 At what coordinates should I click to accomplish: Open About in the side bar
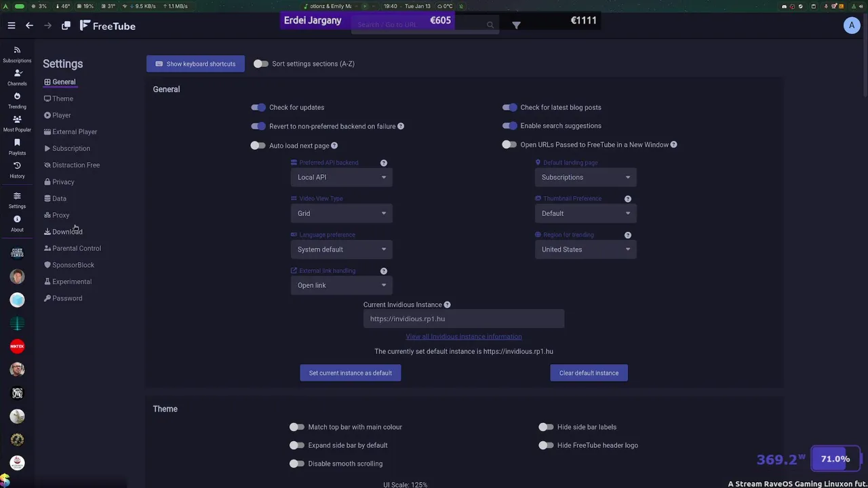pyautogui.click(x=17, y=223)
